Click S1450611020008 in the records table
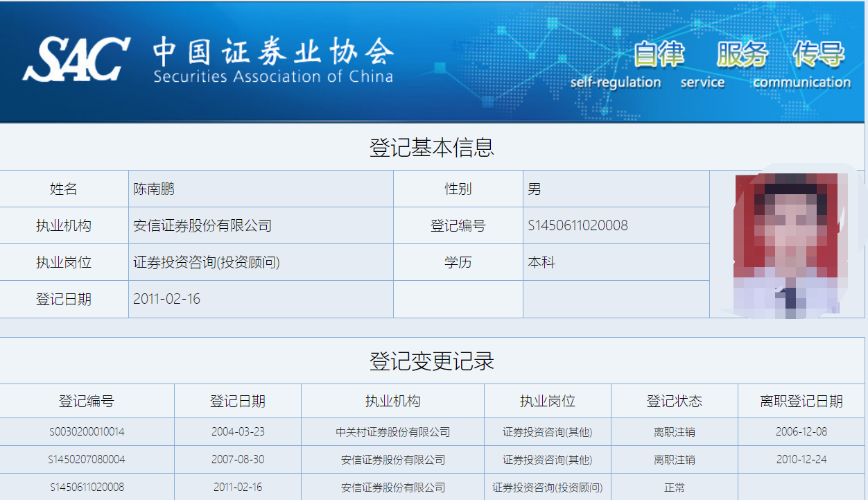The width and height of the screenshot is (868, 500). (x=87, y=487)
